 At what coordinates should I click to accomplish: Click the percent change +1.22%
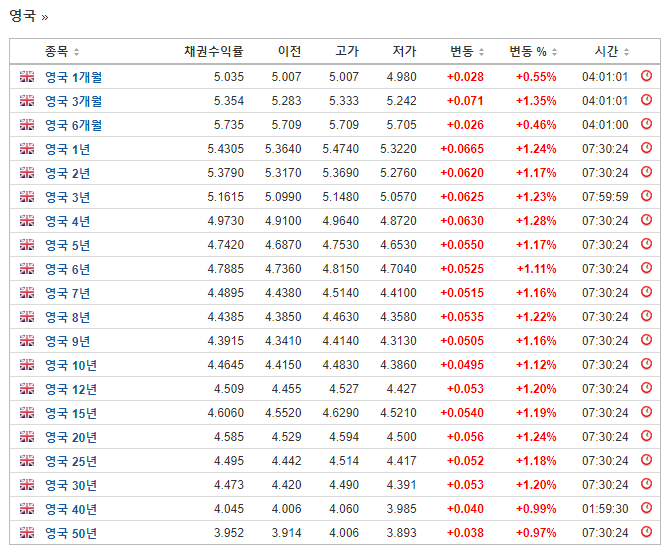(536, 317)
